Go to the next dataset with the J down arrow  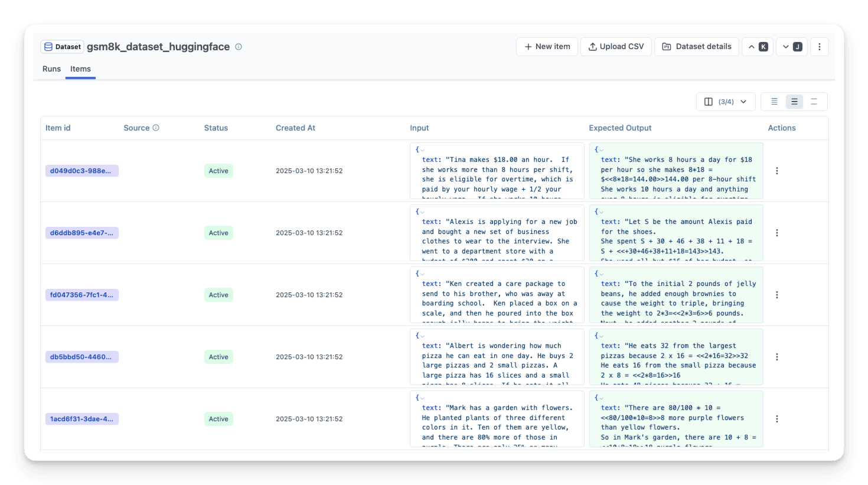[792, 47]
